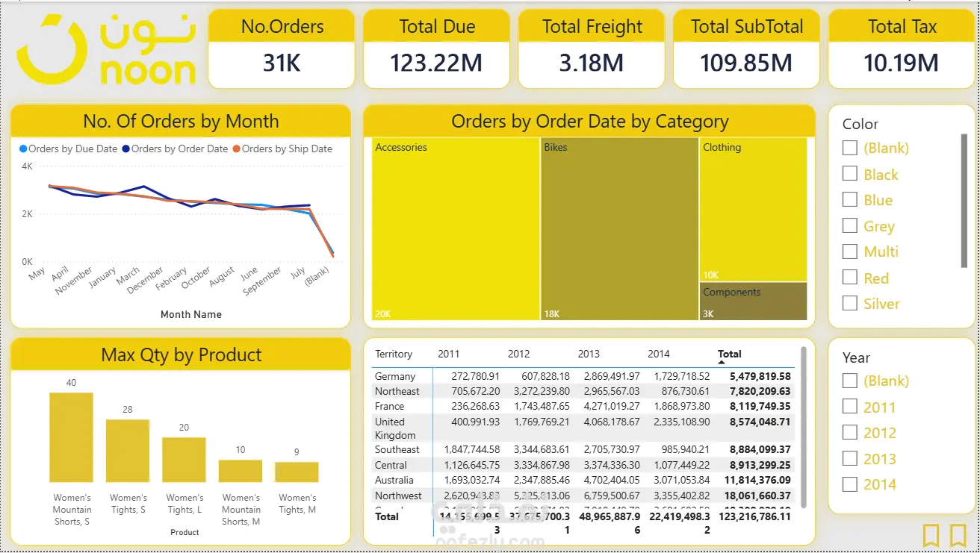Select the Accessories treemap tile
Screen dimensions: 980x553
(x=456, y=229)
